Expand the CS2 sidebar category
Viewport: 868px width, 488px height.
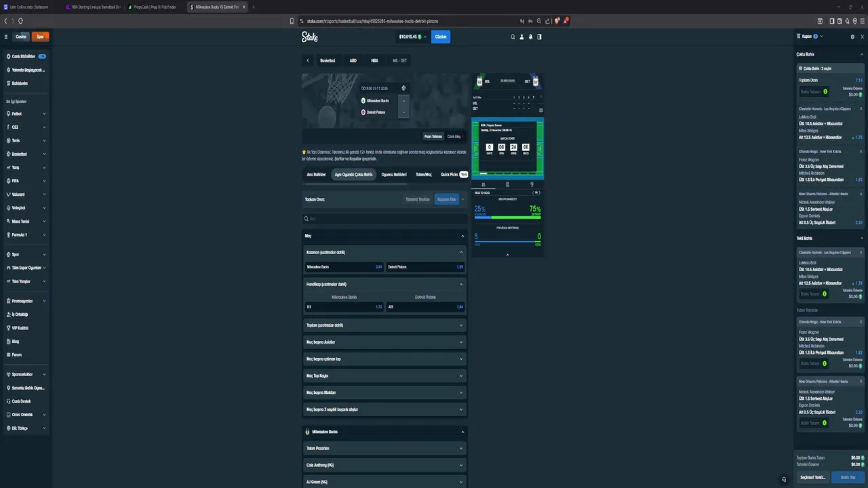pos(26,127)
